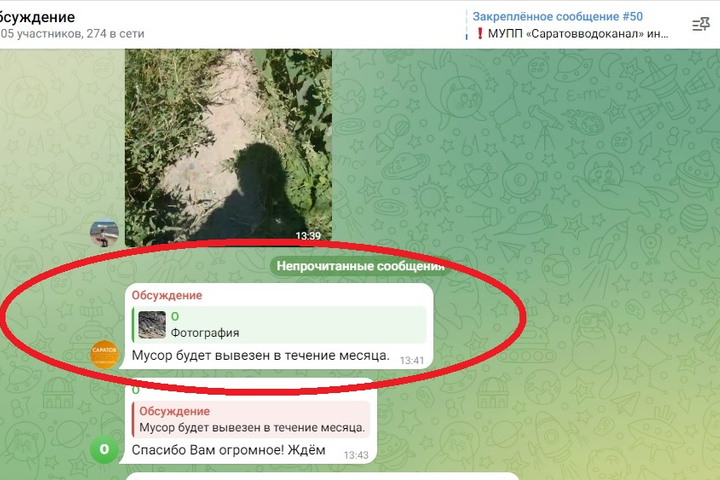Open "Закреплённое сообщение #50" pinned header
The image size is (720, 480).
pos(557,17)
